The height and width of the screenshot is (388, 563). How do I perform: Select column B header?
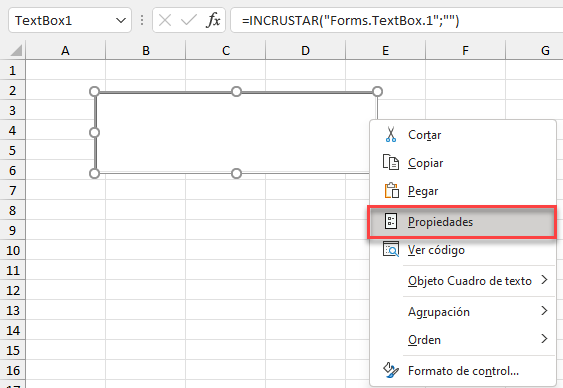pos(145,50)
